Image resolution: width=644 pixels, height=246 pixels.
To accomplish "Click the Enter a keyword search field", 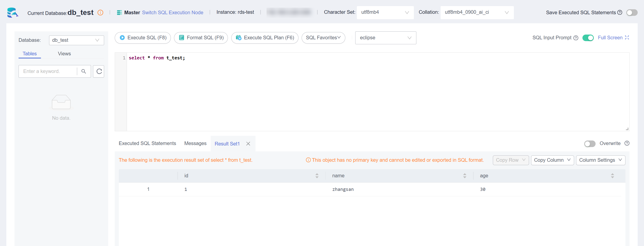I will [48, 71].
